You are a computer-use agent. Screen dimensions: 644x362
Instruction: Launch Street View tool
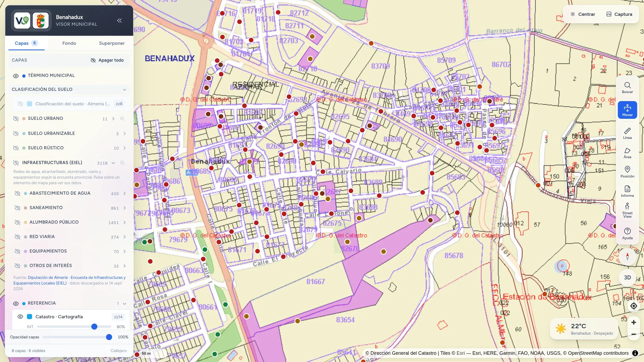pyautogui.click(x=627, y=210)
